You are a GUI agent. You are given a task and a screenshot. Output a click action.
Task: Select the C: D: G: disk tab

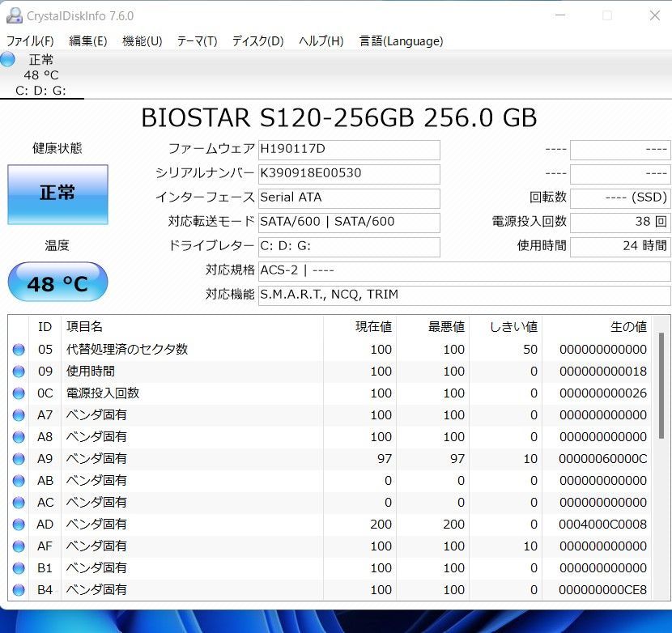pos(41,75)
